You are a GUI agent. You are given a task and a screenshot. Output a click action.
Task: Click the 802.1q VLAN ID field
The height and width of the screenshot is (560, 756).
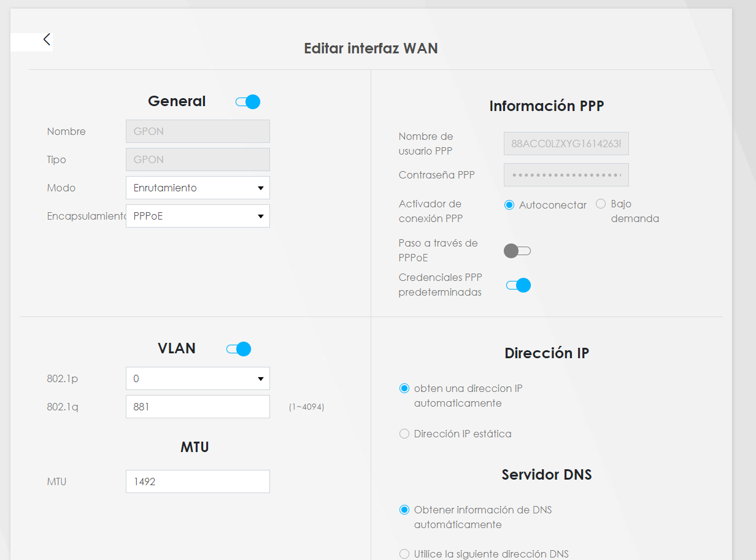pyautogui.click(x=198, y=407)
